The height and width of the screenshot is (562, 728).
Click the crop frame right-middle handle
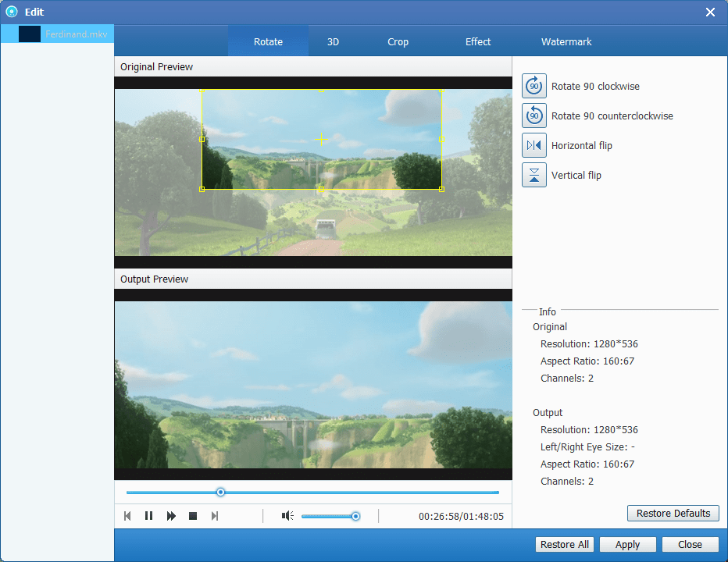[x=441, y=139]
